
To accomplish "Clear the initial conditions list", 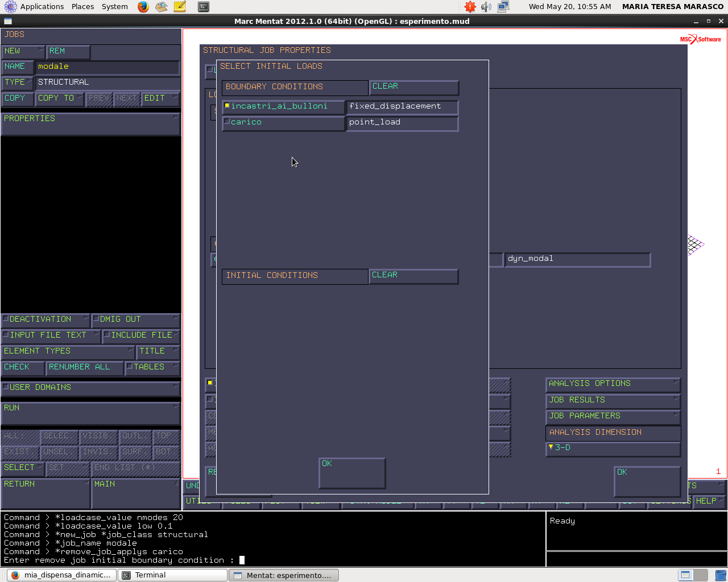I will [x=413, y=276].
